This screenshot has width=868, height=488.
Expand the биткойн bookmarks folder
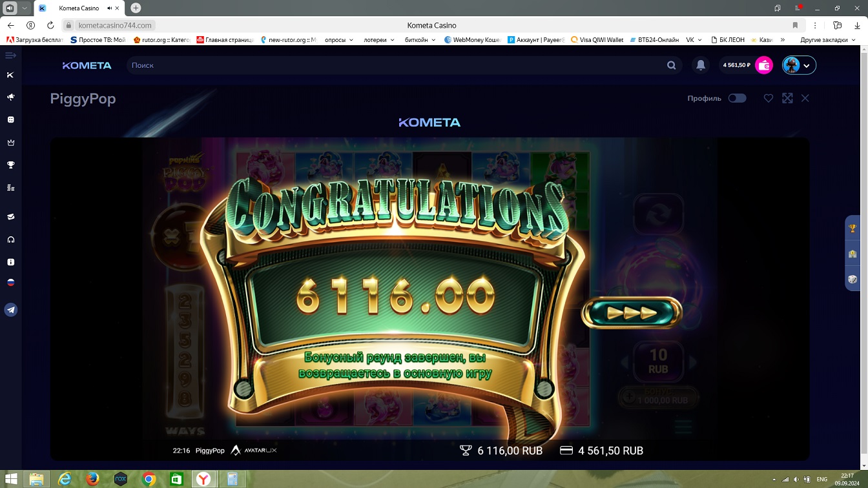pos(420,39)
